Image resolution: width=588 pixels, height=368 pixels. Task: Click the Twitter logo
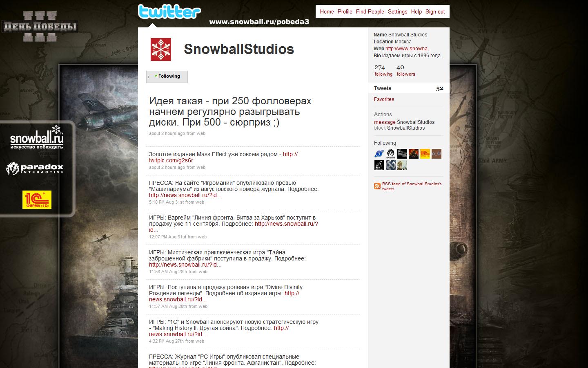pos(169,11)
